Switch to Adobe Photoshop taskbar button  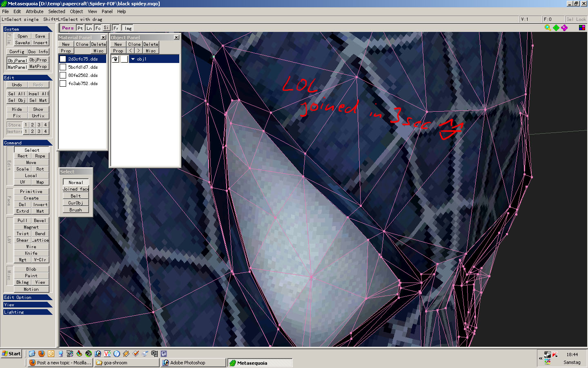193,363
